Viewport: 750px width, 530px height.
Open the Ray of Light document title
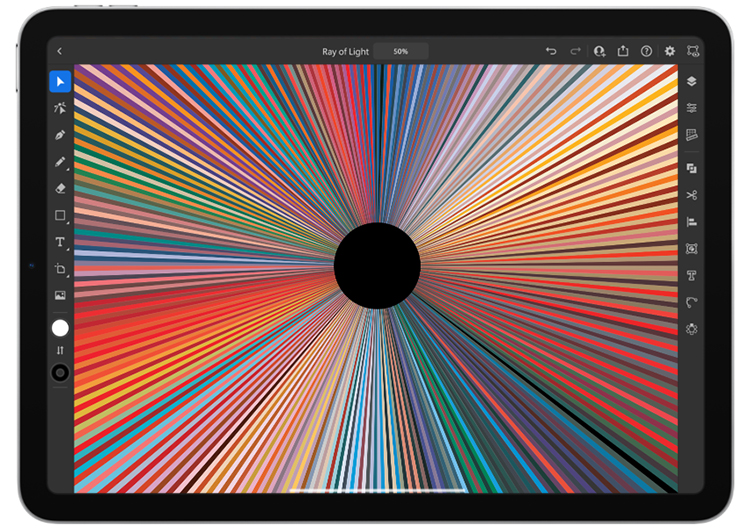pos(345,52)
